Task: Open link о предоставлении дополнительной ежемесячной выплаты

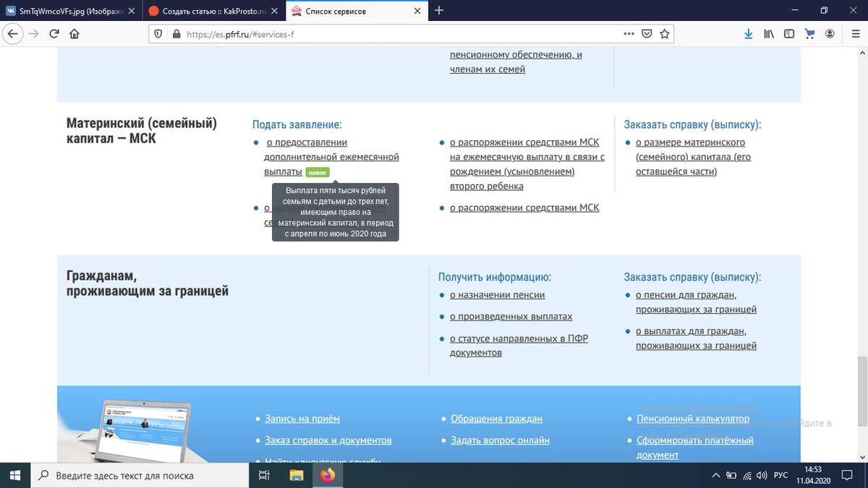Action: tap(331, 157)
